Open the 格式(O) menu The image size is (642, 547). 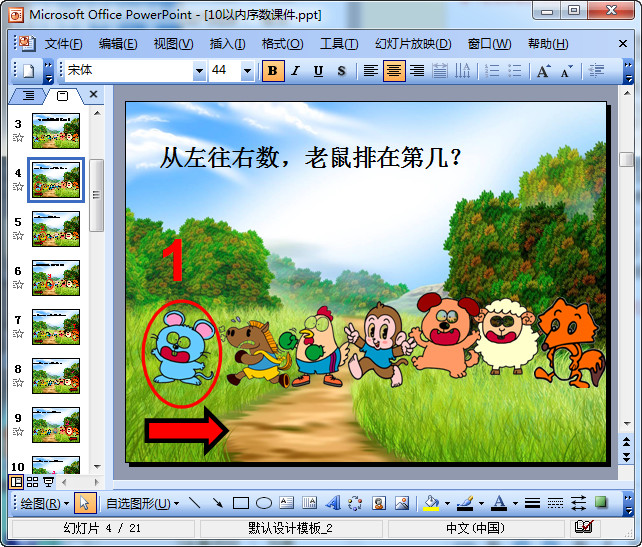click(283, 43)
